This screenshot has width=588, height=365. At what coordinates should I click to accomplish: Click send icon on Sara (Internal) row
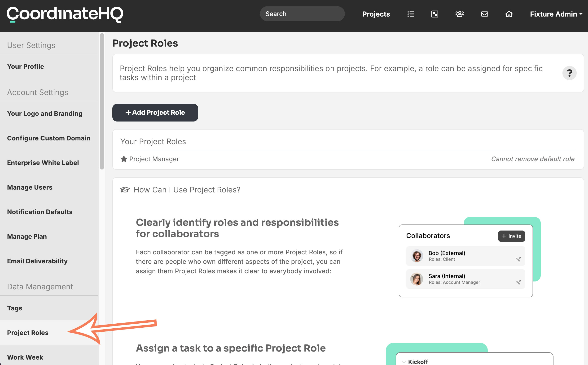[518, 282]
